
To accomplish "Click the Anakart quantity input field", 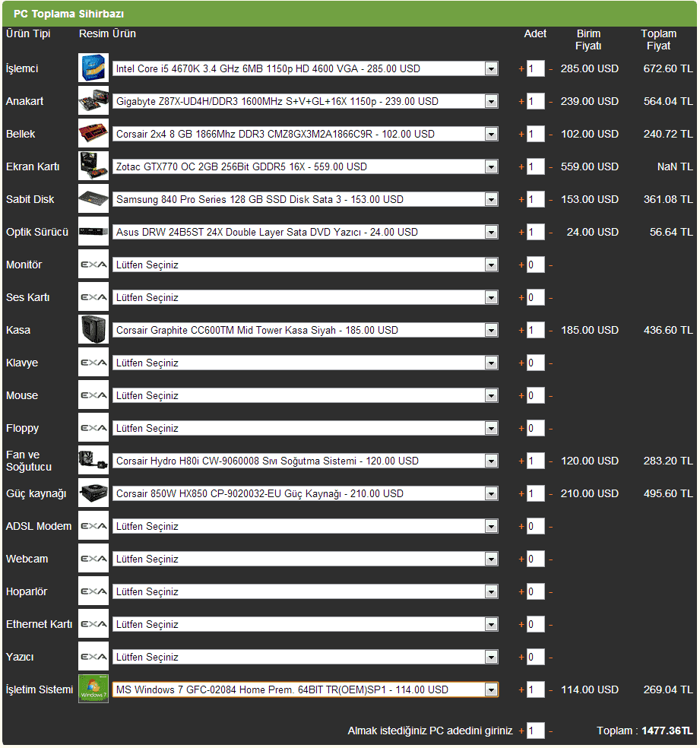I will (536, 101).
